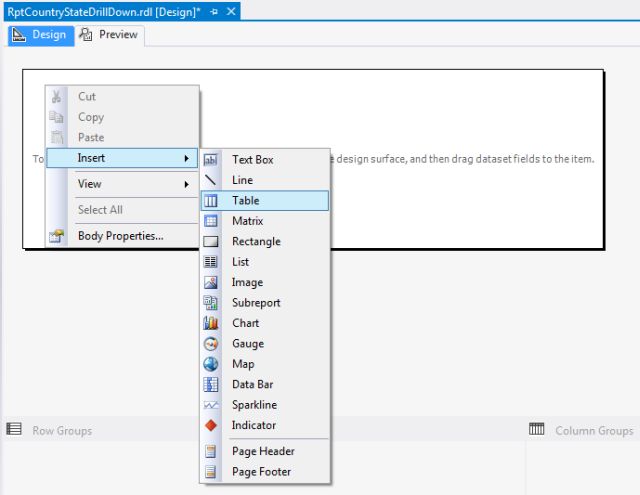
Task: Click the Sparkline icon
Action: (211, 405)
